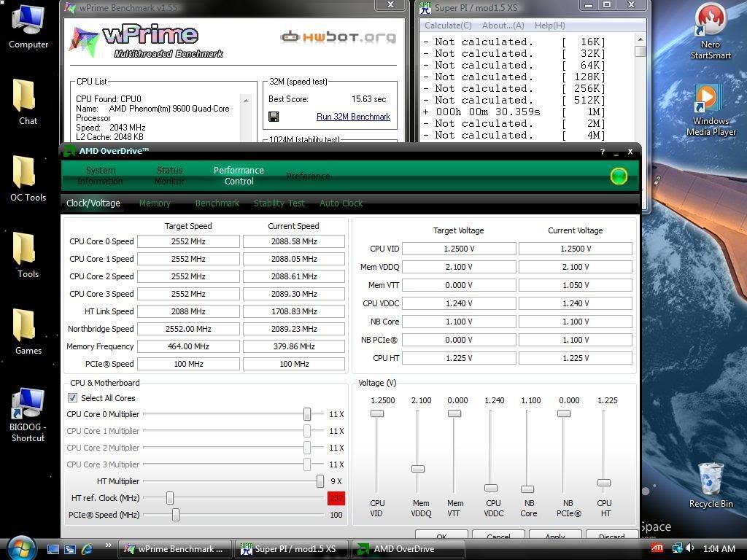Screen dimensions: 747x560
Task: Click the Windows Start orb
Action: (x=21, y=548)
